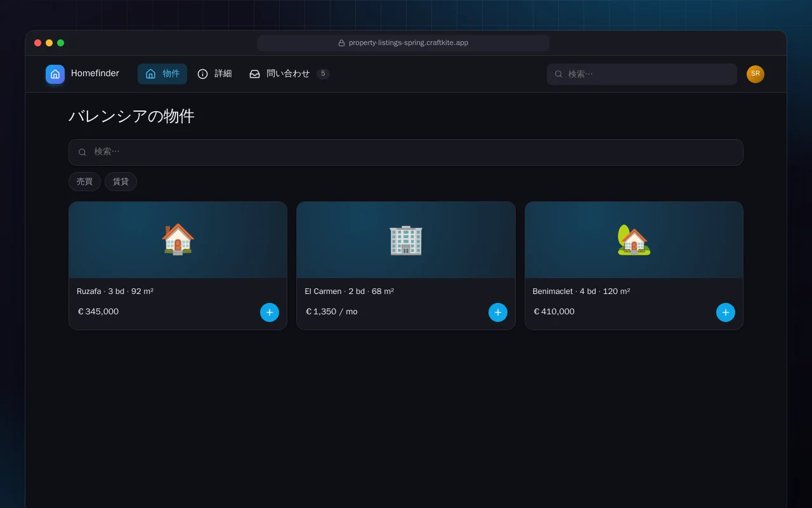812x508 pixels.
Task: Toggle the 売買 filter chip
Action: click(x=84, y=182)
